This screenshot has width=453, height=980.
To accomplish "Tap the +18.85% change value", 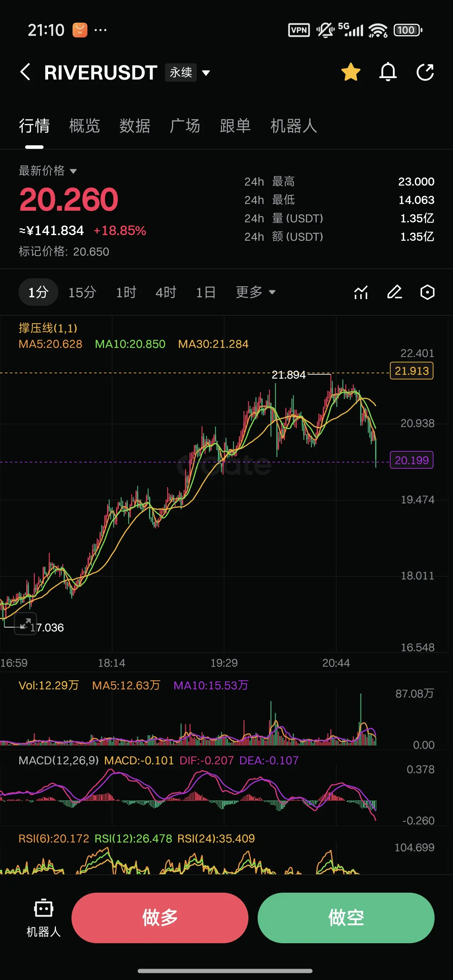I will coord(120,231).
